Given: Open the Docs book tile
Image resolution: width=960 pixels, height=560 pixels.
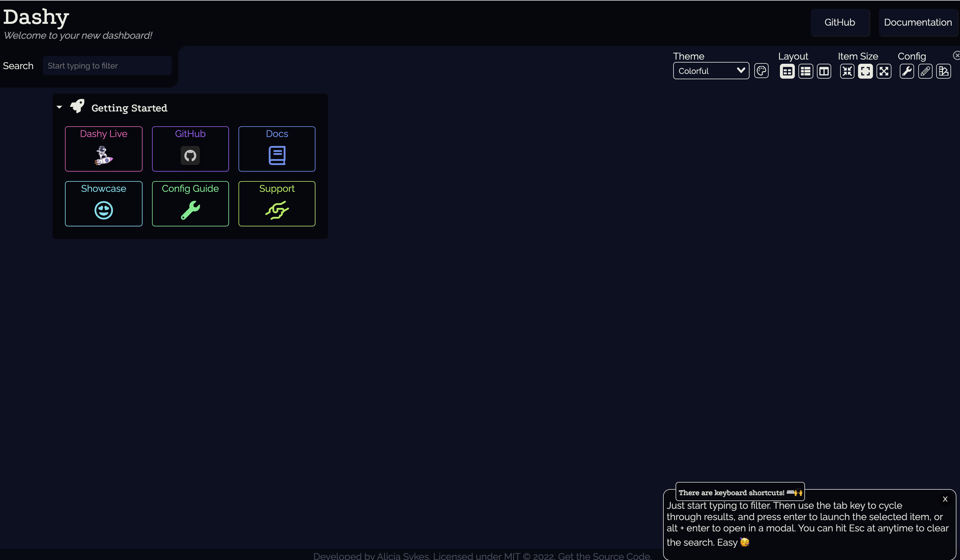Looking at the screenshot, I should coord(277,149).
